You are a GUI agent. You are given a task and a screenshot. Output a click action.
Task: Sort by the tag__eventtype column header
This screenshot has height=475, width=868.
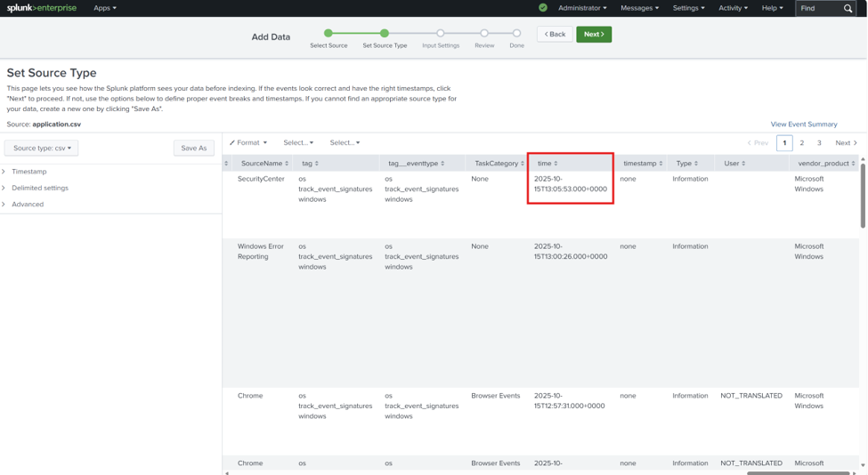tap(417, 163)
